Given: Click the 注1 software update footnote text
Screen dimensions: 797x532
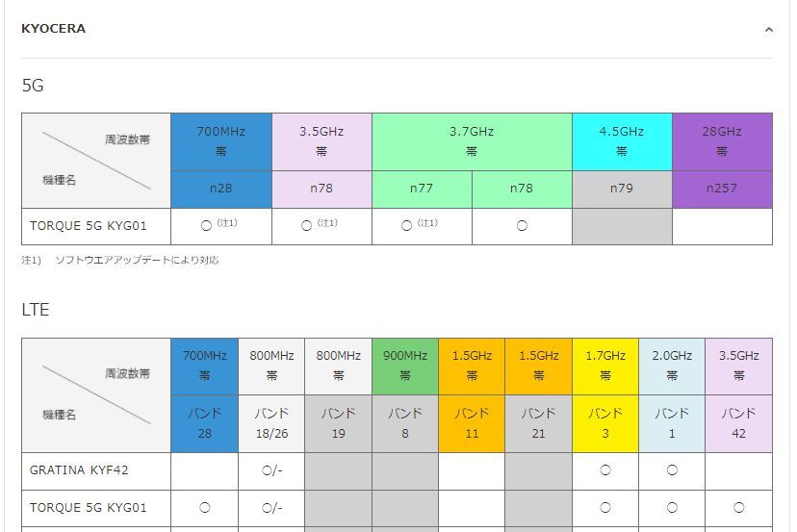Looking at the screenshot, I should [x=120, y=260].
